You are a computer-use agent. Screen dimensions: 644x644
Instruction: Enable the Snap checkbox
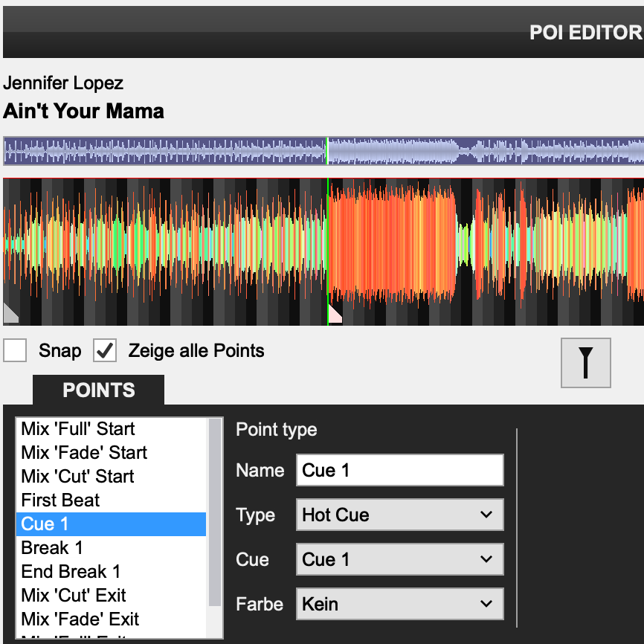pos(15,350)
